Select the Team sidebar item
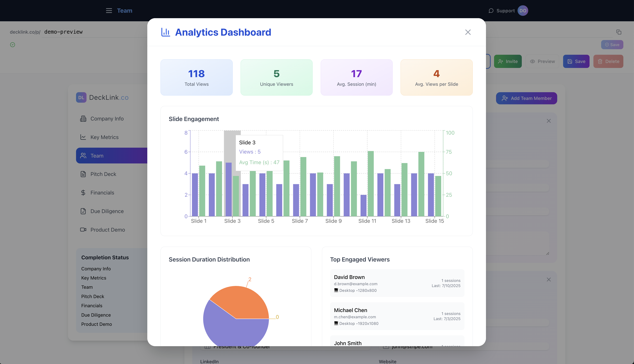The width and height of the screenshot is (634, 364). tap(111, 156)
